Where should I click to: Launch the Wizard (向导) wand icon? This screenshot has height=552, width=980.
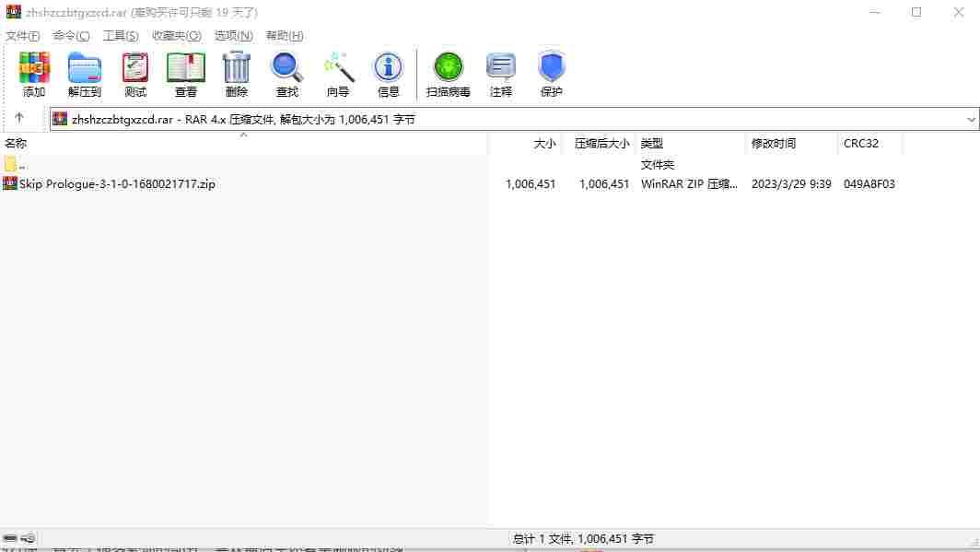click(x=337, y=75)
